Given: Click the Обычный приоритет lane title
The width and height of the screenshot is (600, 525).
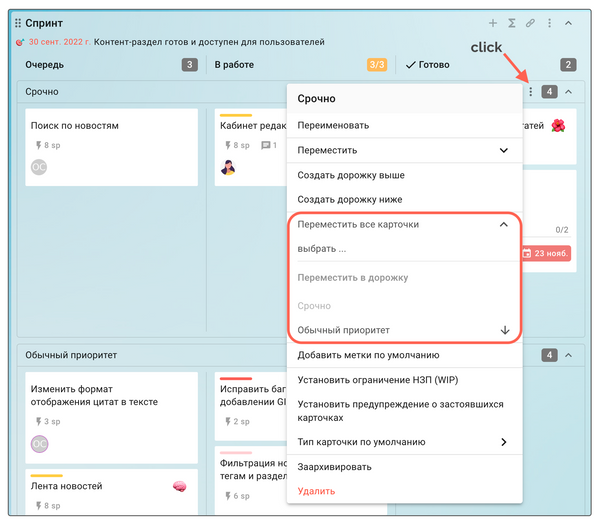Looking at the screenshot, I should pyautogui.click(x=71, y=355).
